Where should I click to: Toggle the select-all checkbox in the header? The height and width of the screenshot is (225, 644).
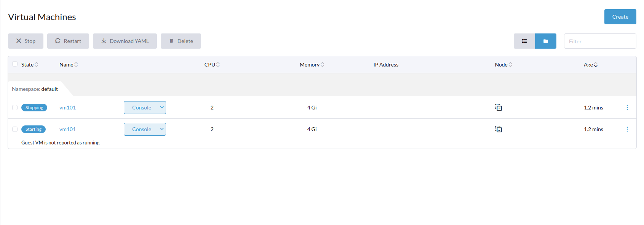[x=14, y=64]
